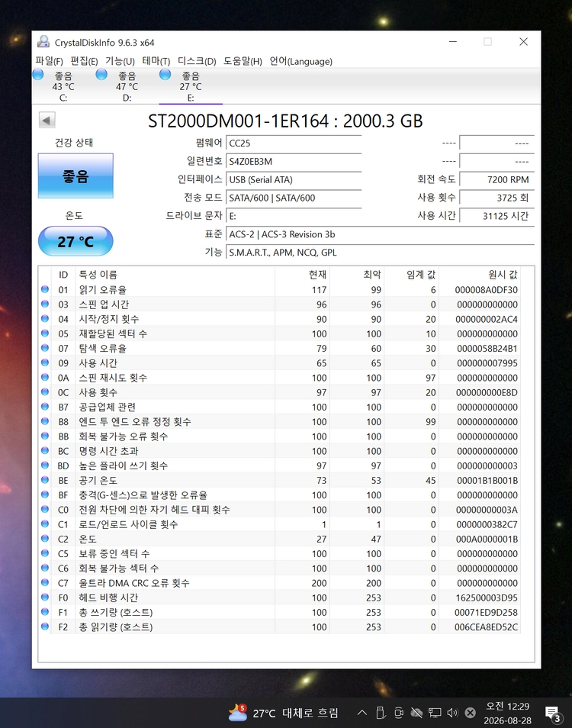Select the 헤드 비행 시간 row
Image resolution: width=572 pixels, height=728 pixels.
[x=279, y=598]
